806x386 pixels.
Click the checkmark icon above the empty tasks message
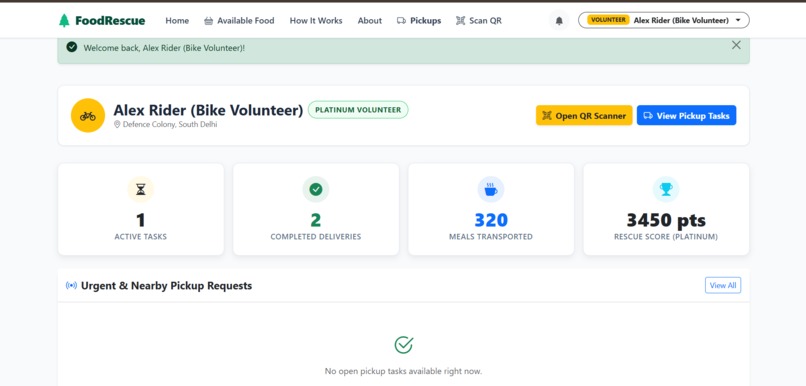(x=404, y=345)
